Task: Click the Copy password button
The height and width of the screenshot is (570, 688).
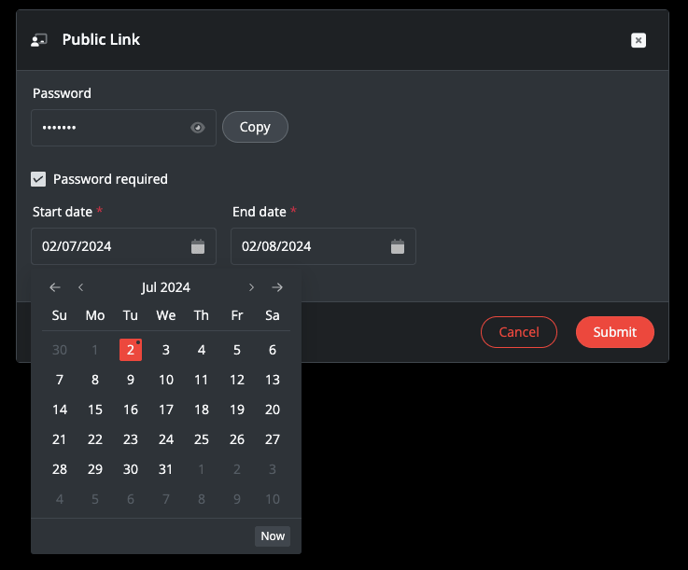Action: (255, 127)
